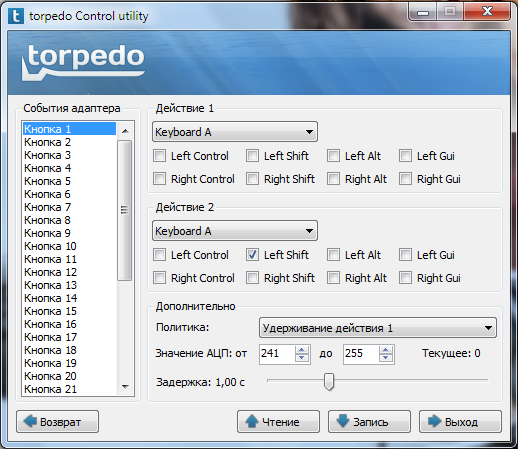
Task: Click the torpedo app icon in title bar
Action: pyautogui.click(x=16, y=16)
